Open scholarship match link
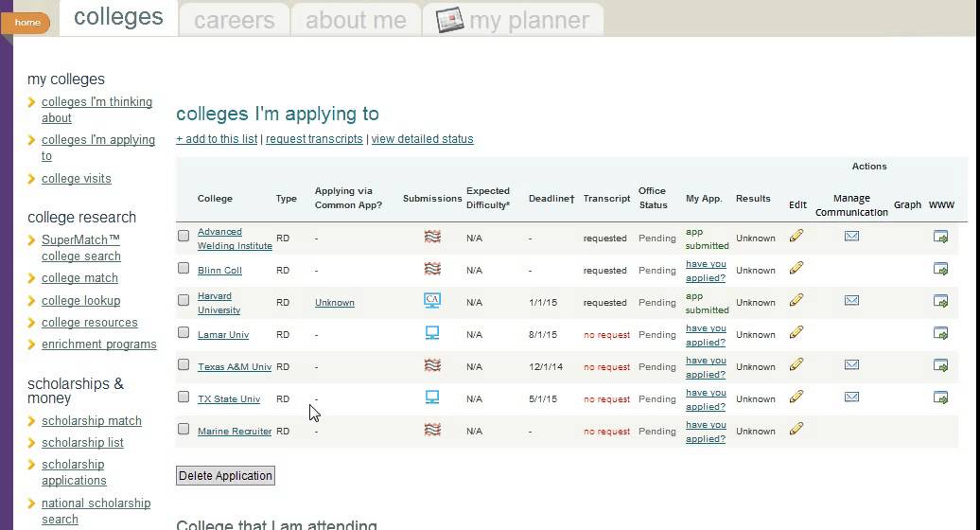Viewport: 980px width, 530px height. pos(91,420)
